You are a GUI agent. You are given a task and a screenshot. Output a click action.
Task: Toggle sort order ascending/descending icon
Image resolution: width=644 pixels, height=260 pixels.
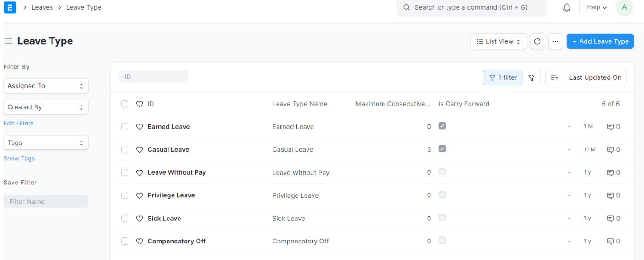pyautogui.click(x=555, y=77)
